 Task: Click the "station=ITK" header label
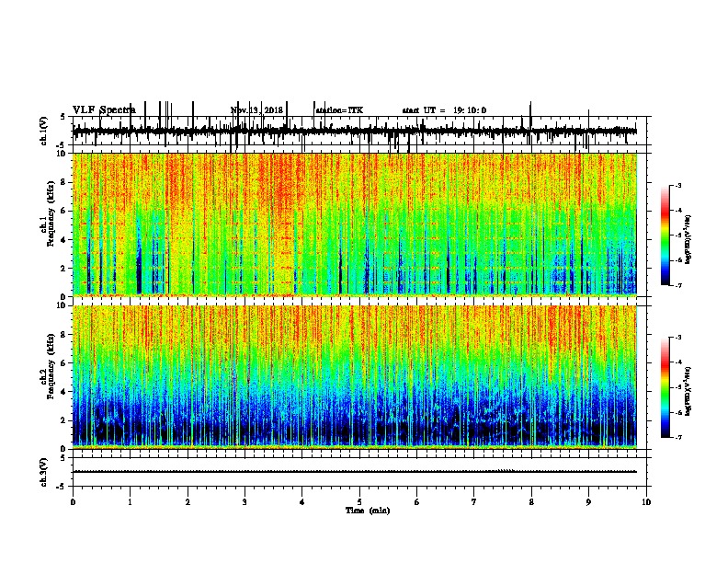click(x=339, y=110)
